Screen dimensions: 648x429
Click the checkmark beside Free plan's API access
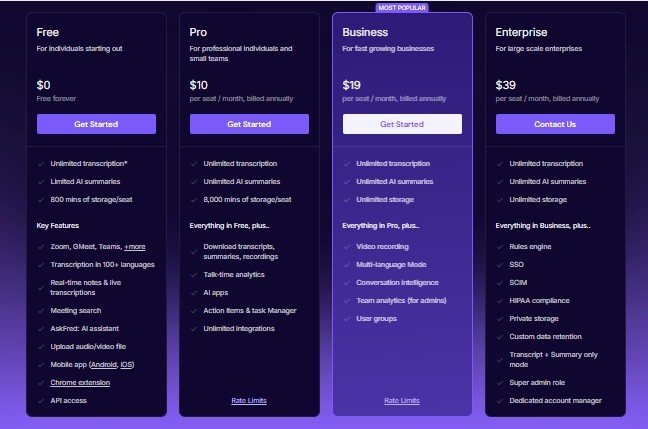click(41, 400)
